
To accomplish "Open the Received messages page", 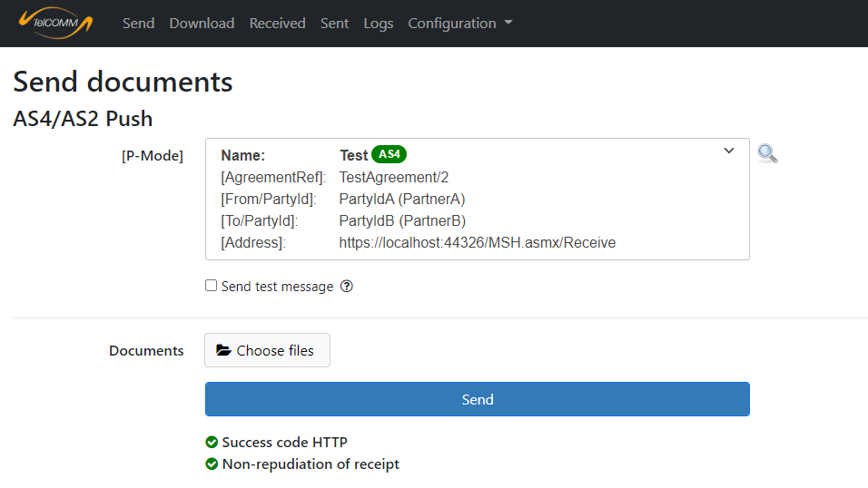I will point(277,24).
